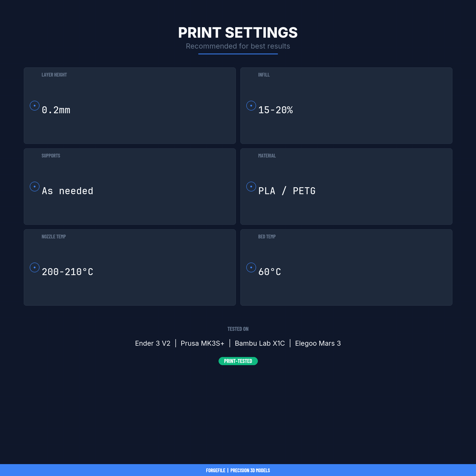Click the Nozzle Temp circle icon
The width and height of the screenshot is (476, 476).
pyautogui.click(x=35, y=268)
